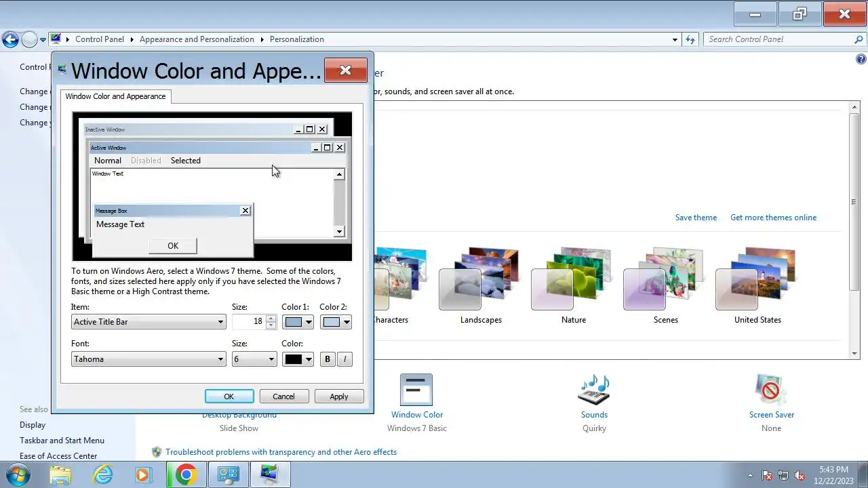Open Windows Media Player from the taskbar

point(142,475)
